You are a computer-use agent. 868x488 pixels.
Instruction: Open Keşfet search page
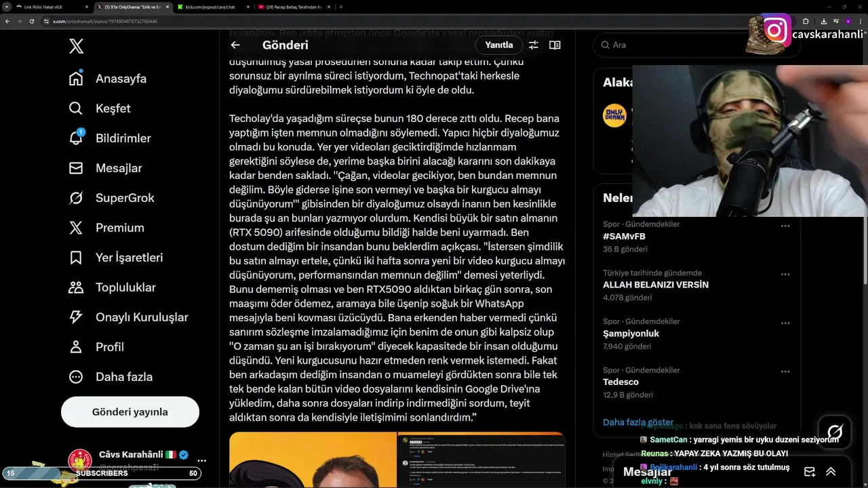[100, 108]
